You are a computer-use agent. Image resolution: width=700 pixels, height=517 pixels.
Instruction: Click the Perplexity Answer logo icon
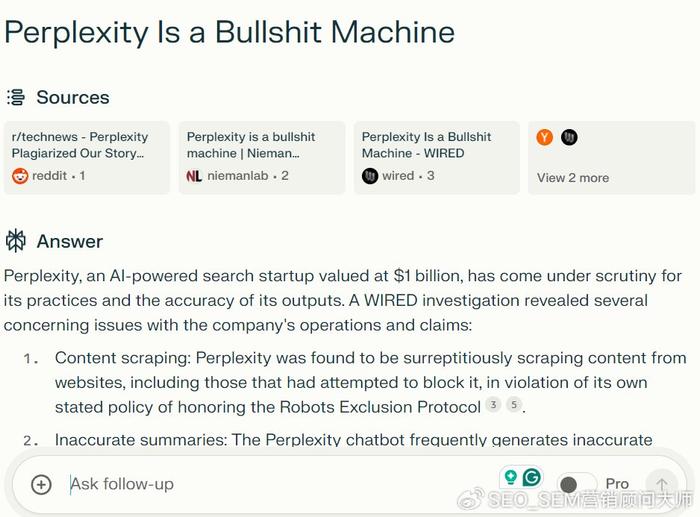tap(16, 241)
